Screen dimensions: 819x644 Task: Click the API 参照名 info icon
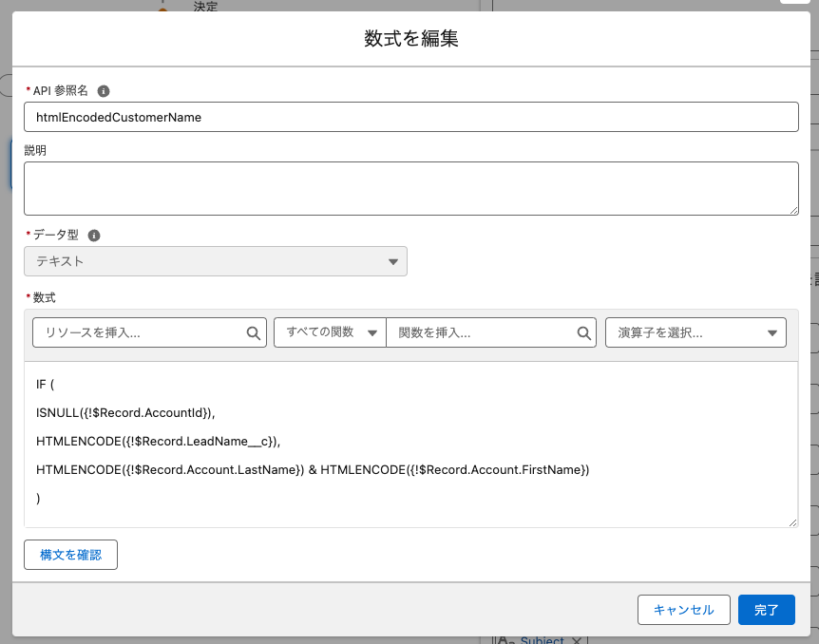tap(104, 91)
